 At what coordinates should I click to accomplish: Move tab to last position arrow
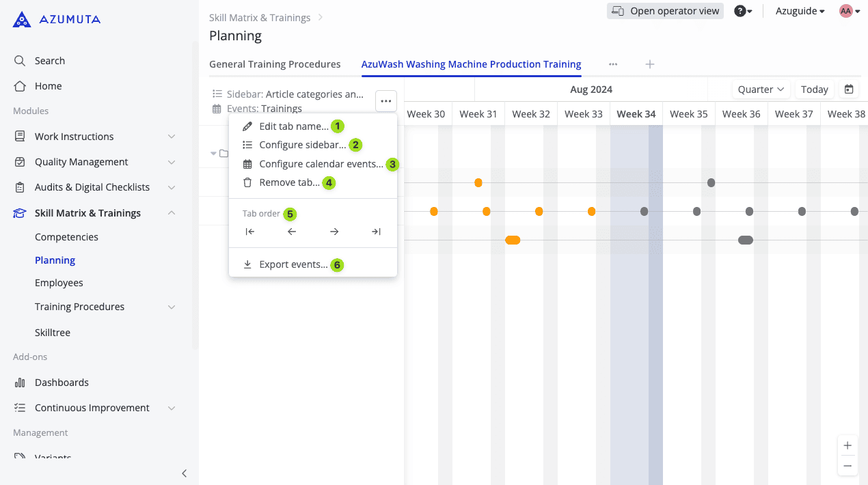tap(376, 232)
